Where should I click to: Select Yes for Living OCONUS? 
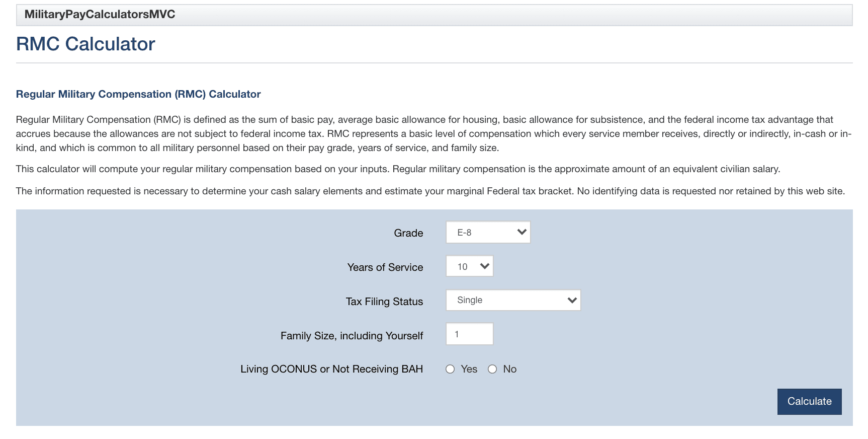[x=450, y=369]
